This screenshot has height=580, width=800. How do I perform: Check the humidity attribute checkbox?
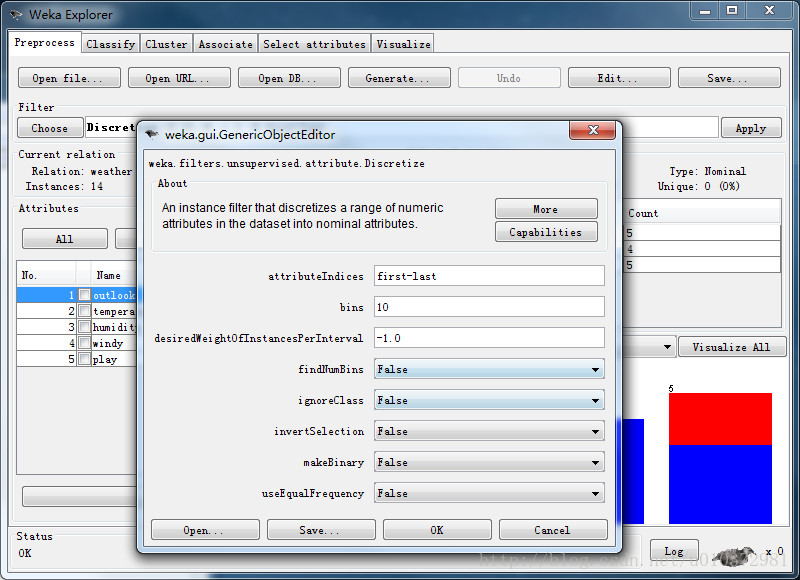(x=84, y=327)
